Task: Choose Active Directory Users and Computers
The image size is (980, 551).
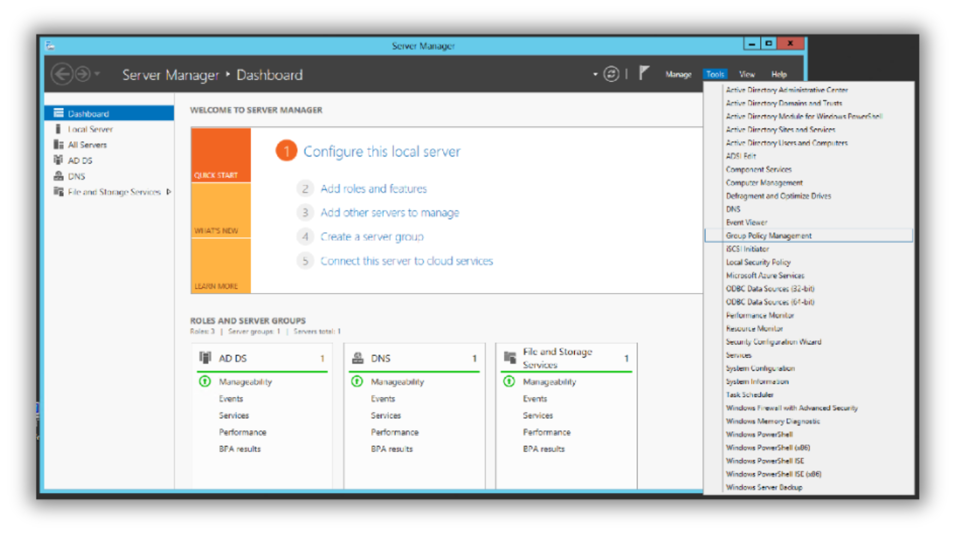Action: click(x=786, y=143)
